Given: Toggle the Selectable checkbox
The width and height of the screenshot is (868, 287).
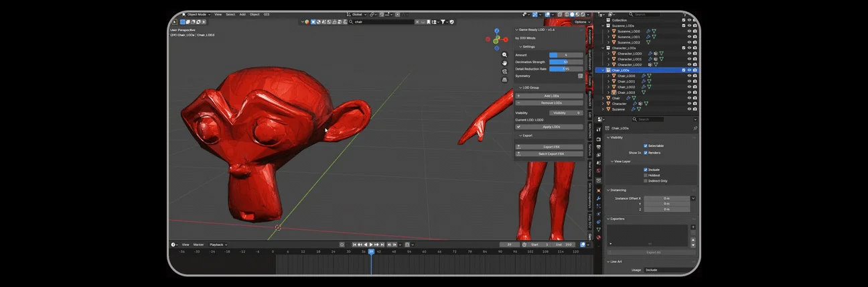Looking at the screenshot, I should pos(646,146).
